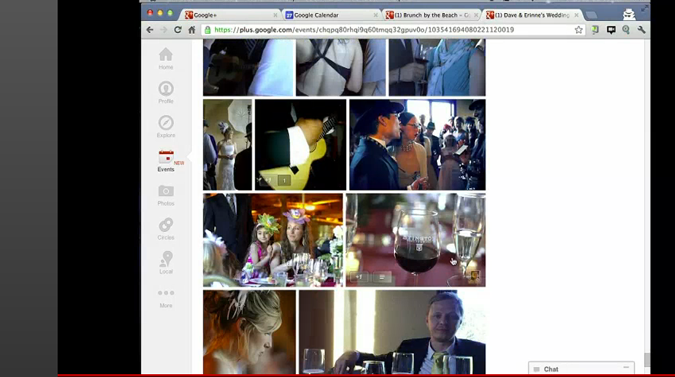The image size is (675, 377).
Task: Click the +1 button on wine glass photo
Action: point(359,277)
